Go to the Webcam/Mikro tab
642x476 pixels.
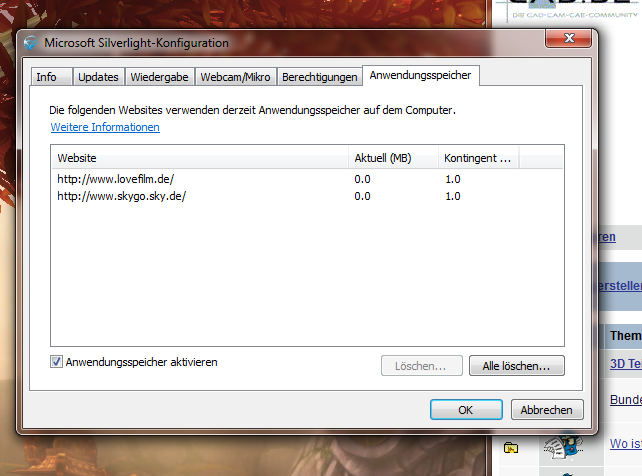pyautogui.click(x=235, y=77)
